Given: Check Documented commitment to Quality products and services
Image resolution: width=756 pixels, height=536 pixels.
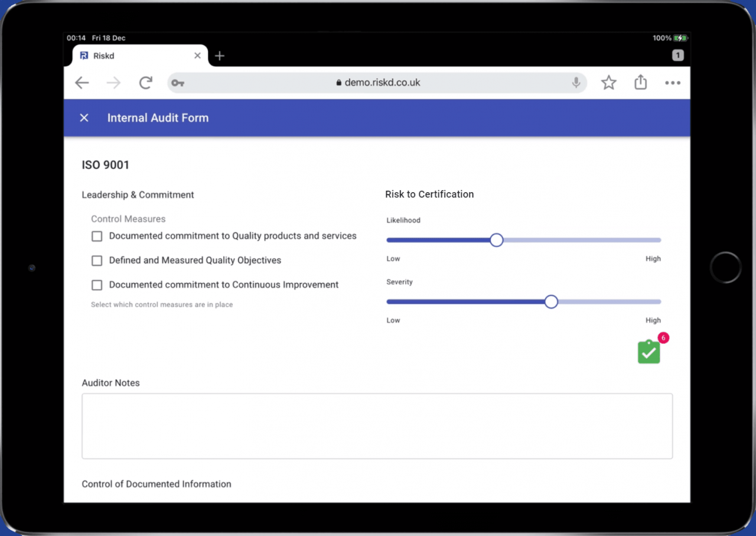Looking at the screenshot, I should [96, 236].
